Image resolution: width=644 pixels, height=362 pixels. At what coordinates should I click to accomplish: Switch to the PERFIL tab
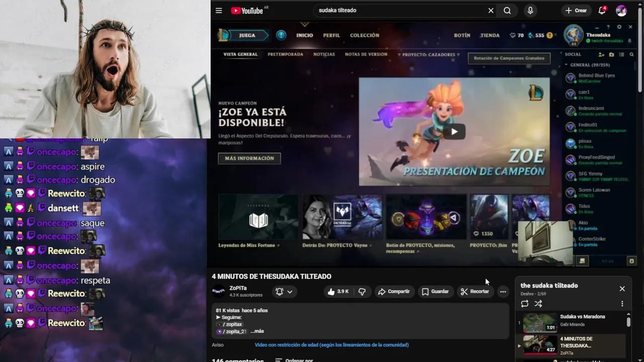click(331, 35)
